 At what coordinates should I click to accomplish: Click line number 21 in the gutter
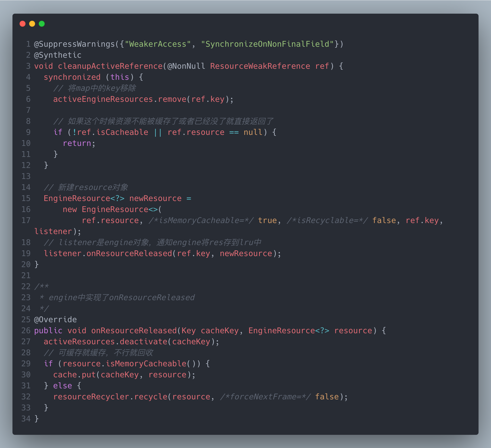click(x=26, y=276)
